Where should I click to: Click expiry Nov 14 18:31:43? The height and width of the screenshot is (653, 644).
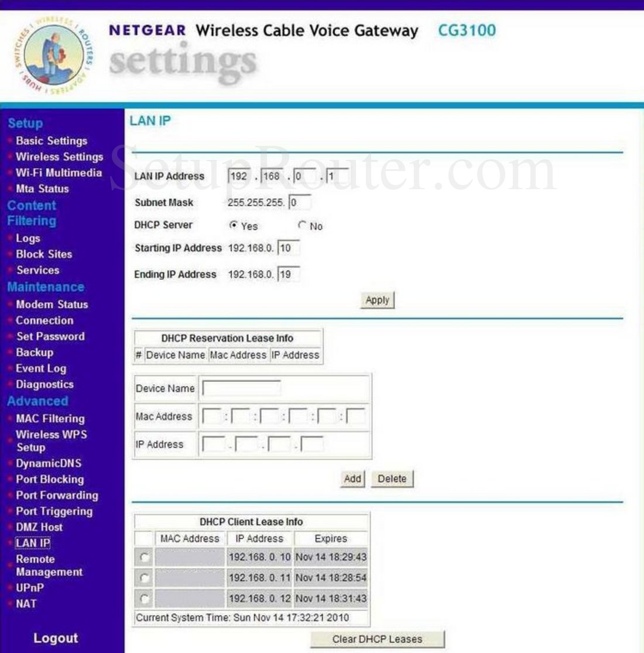click(331, 599)
